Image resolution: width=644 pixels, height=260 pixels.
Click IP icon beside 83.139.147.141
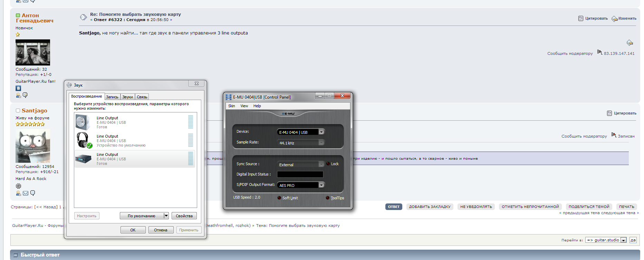point(600,52)
